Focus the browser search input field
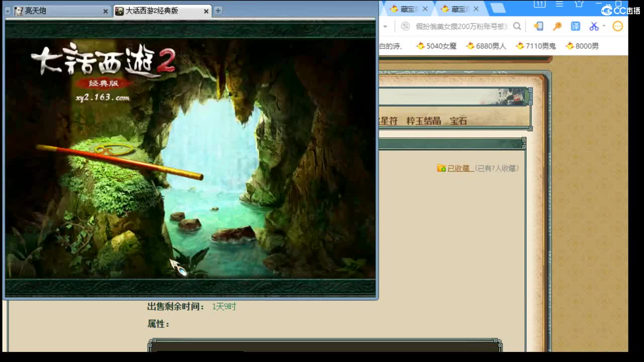Viewport: 644px width, 362px height. pyautogui.click(x=462, y=27)
